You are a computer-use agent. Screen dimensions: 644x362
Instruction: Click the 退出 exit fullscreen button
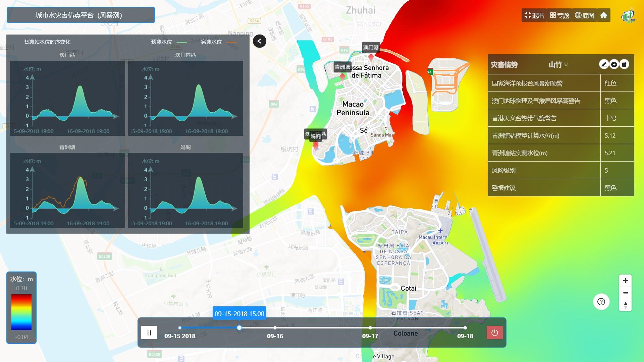[534, 15]
